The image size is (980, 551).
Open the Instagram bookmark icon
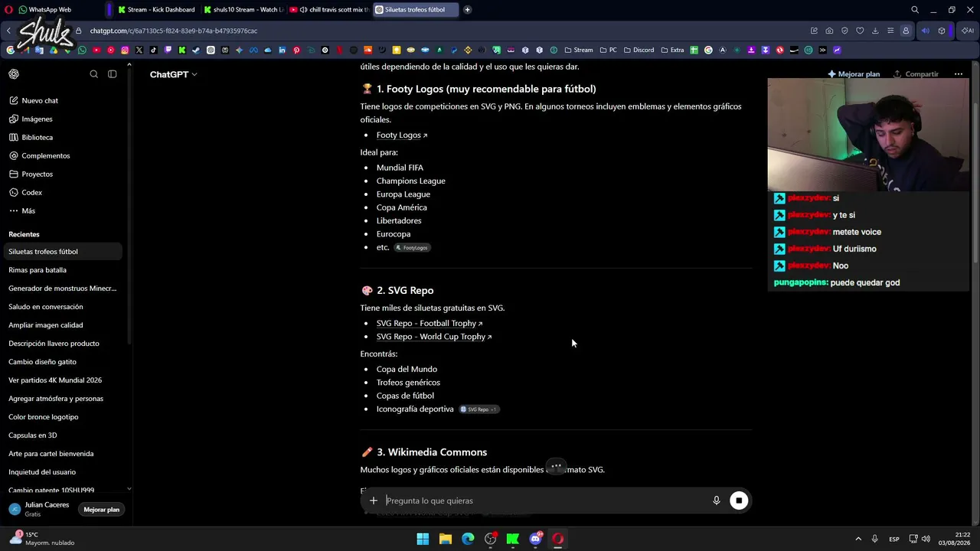(125, 51)
